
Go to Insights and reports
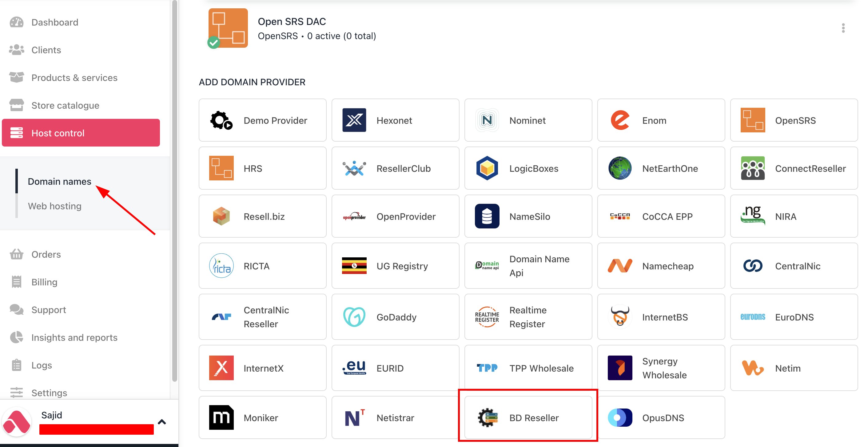(74, 337)
